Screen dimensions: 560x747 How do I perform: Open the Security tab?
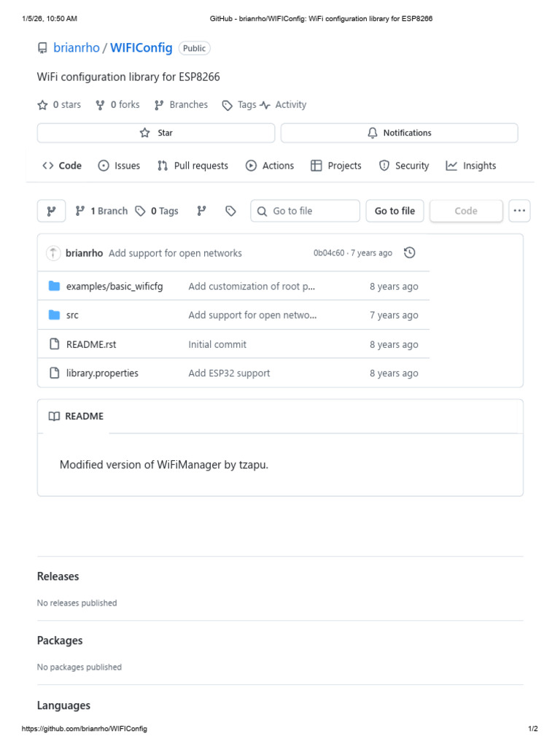[404, 166]
